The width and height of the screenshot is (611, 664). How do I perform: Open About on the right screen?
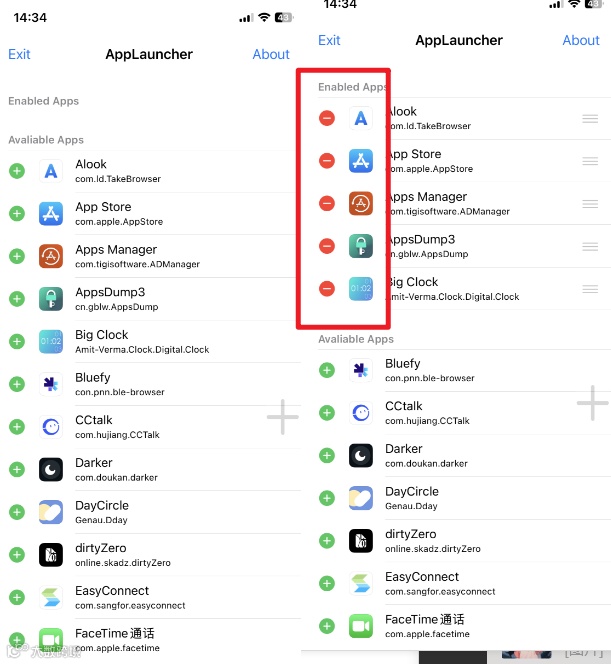tap(581, 40)
